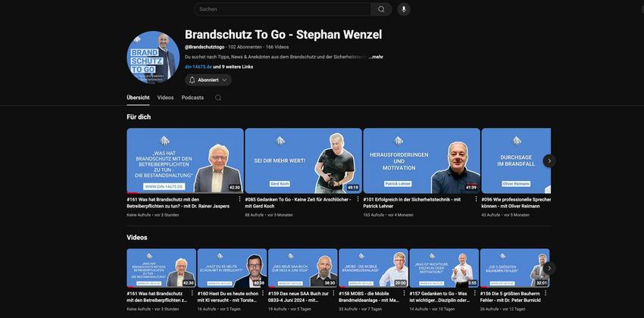Play the large #161 thumbnail with Dr. Rainer Jaspers
Screen dimensions: 644x318
pyautogui.click(x=185, y=161)
